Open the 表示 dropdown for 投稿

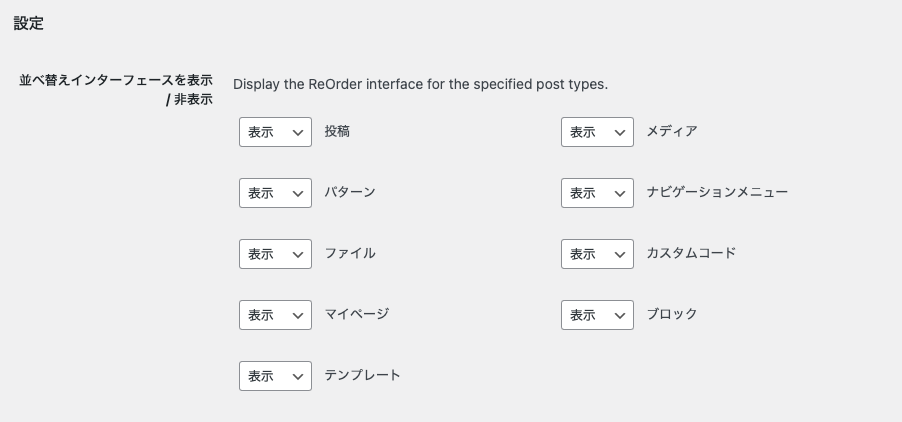tap(275, 132)
